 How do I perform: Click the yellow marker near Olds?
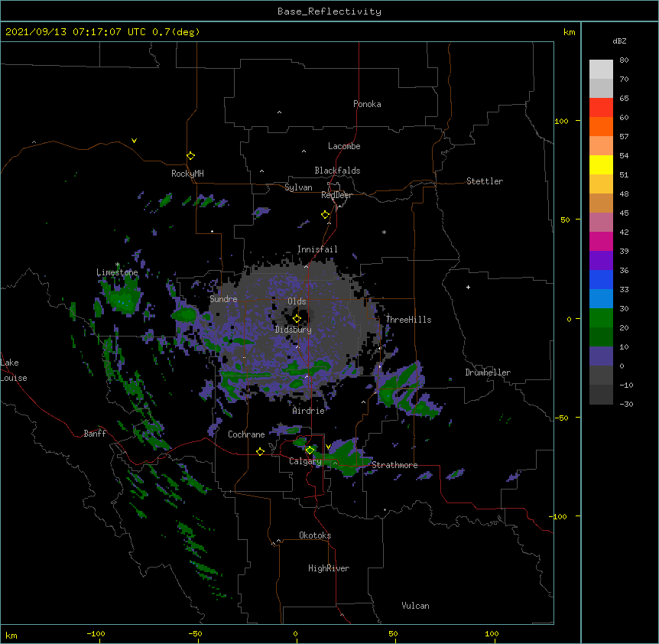(297, 319)
